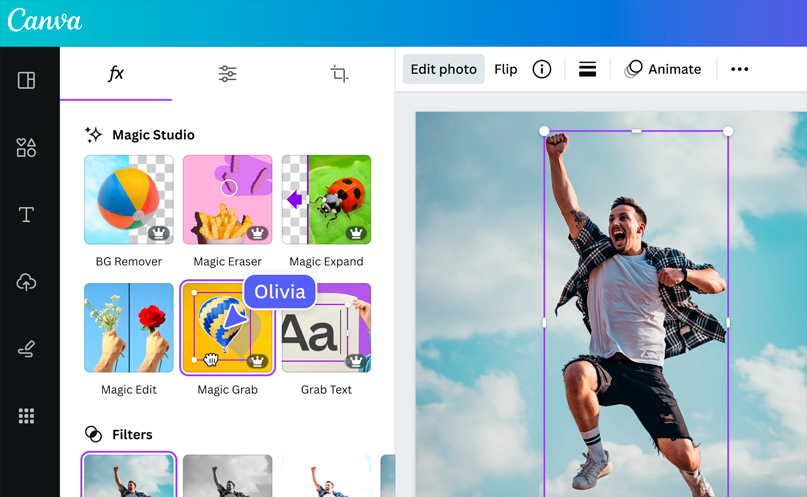Switch to the Crop tab

[x=339, y=74]
